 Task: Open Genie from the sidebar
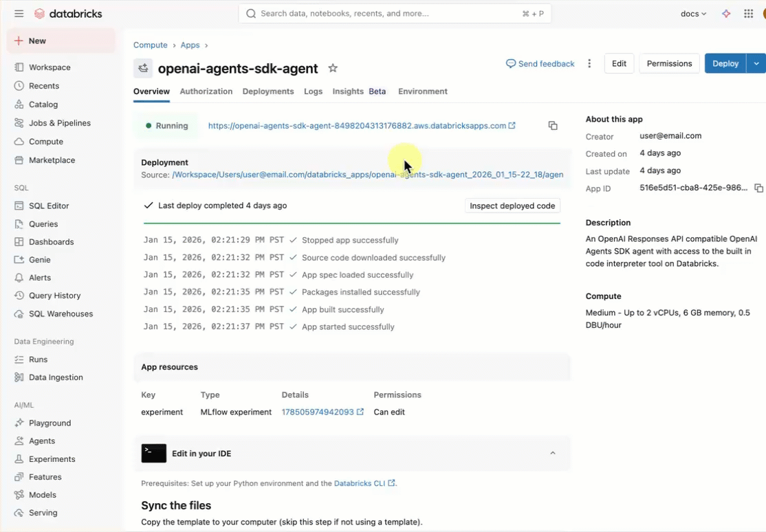tap(41, 259)
